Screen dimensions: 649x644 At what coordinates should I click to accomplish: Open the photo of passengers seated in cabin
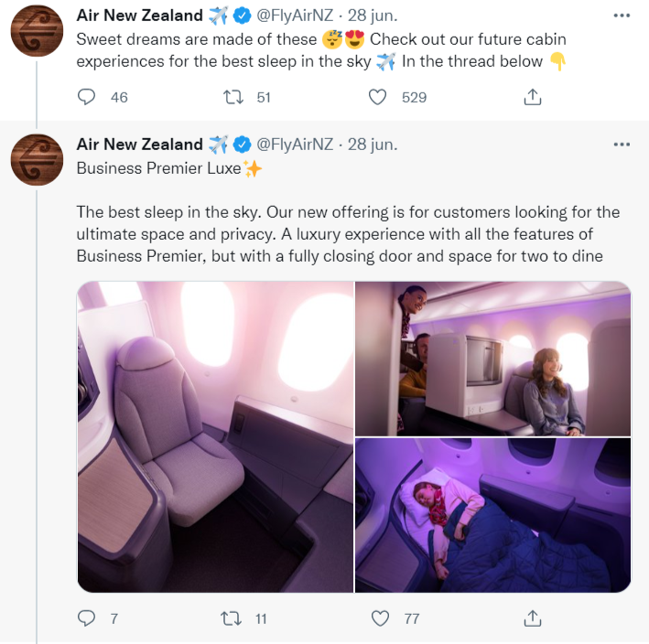[493, 358]
